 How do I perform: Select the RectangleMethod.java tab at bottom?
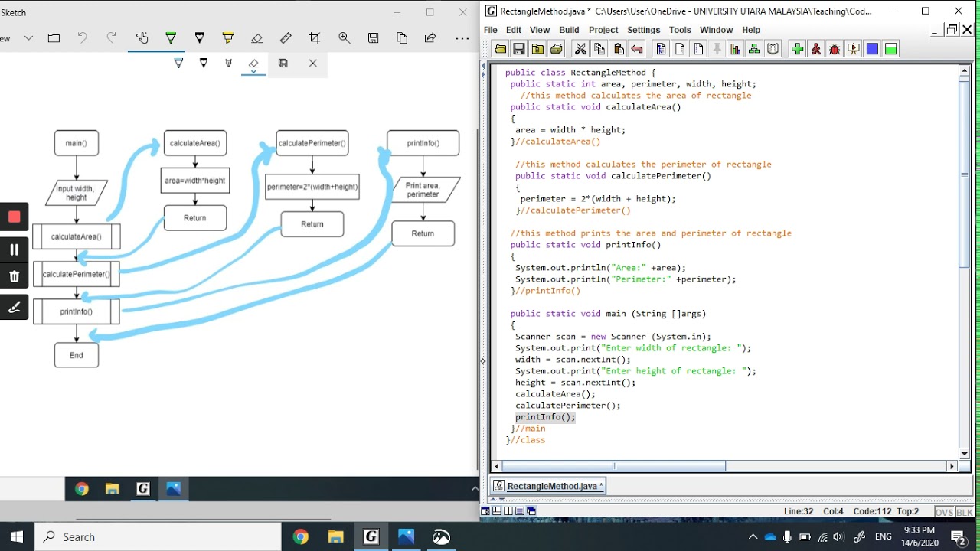[548, 486]
